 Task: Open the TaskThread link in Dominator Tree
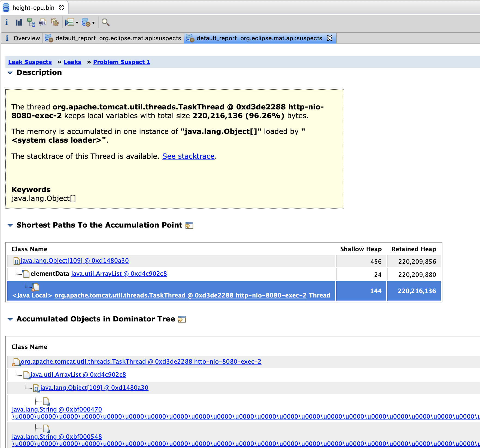coord(141,362)
